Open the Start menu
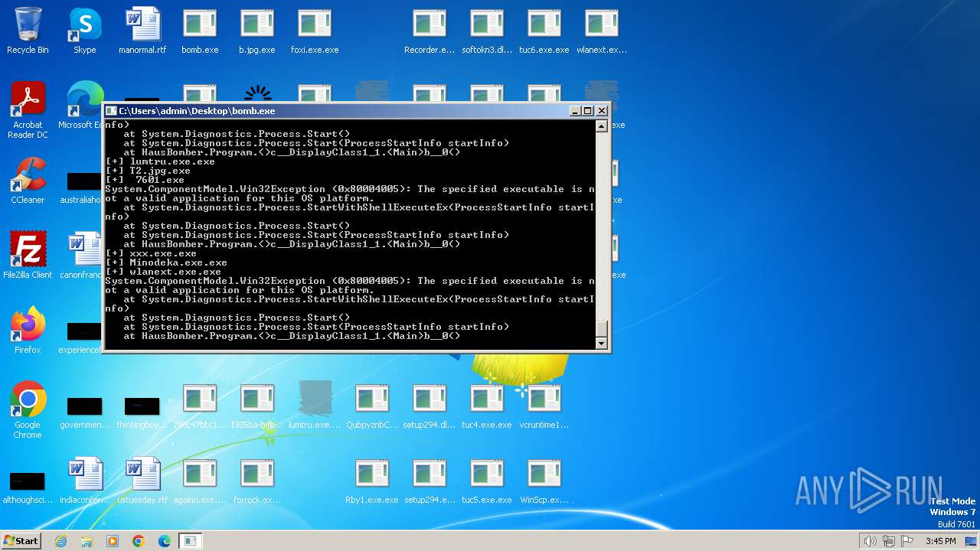Viewport: 980px width, 551px height. click(21, 541)
